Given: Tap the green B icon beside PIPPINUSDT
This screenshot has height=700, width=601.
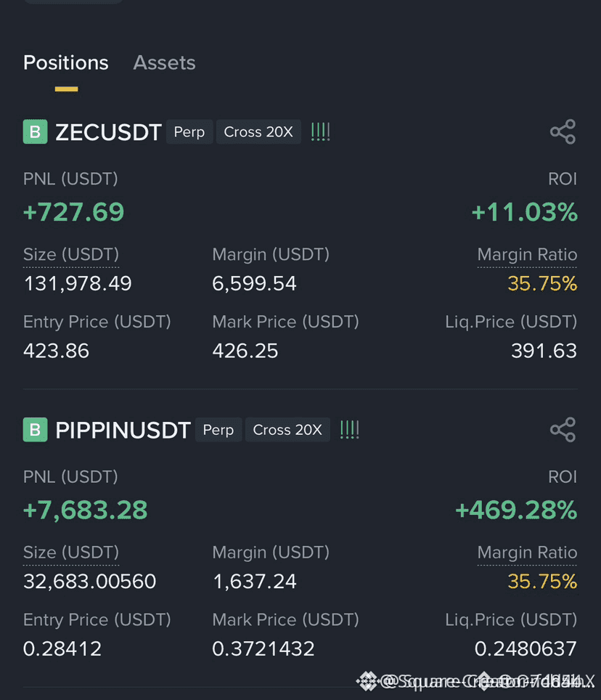Looking at the screenshot, I should [x=36, y=429].
